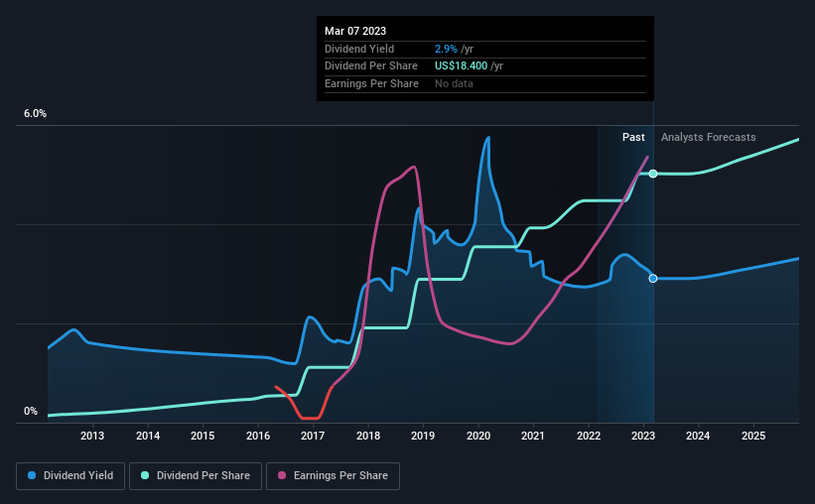
Task: Click the Dividend Yield 2.9% tooltip value
Action: pos(446,49)
